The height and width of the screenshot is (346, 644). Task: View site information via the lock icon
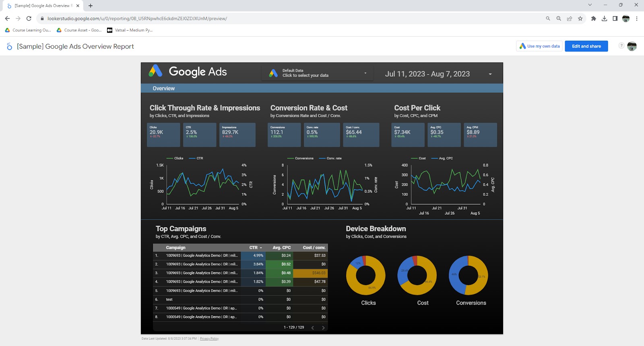point(42,19)
